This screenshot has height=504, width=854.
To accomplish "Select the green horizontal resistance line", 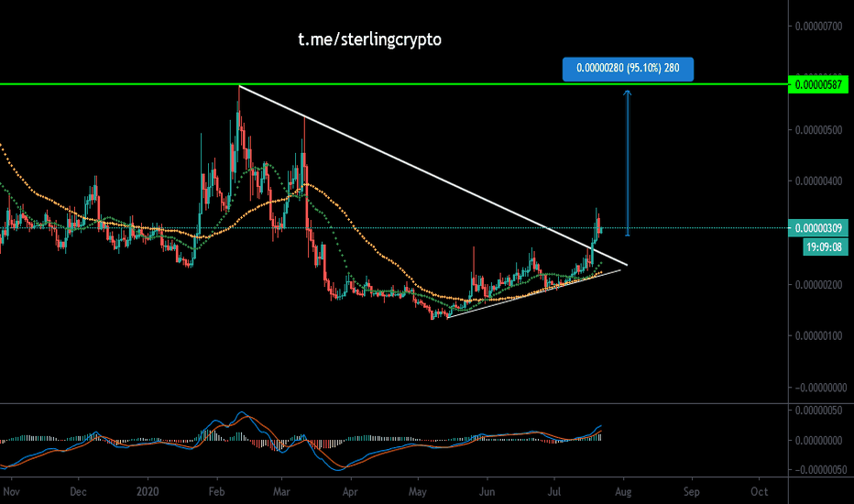I will coord(394,84).
